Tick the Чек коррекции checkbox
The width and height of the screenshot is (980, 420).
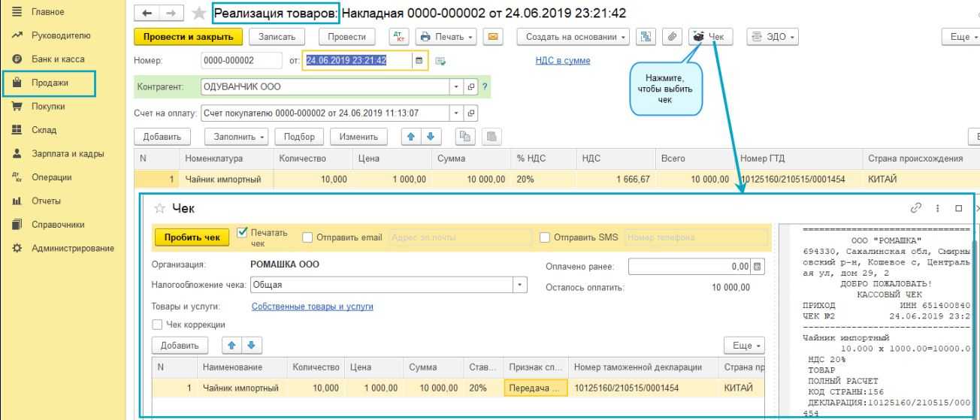coord(156,324)
